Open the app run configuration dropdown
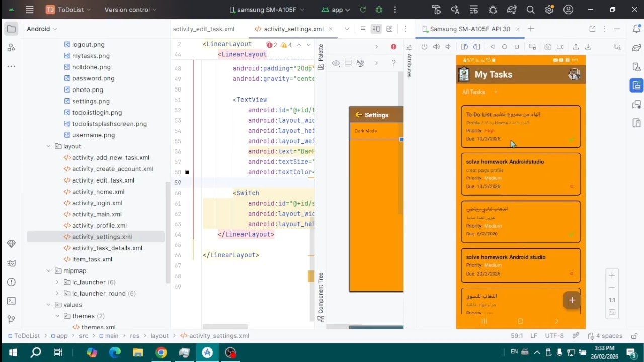Screen dimensions: 644x362 [x=336, y=10]
